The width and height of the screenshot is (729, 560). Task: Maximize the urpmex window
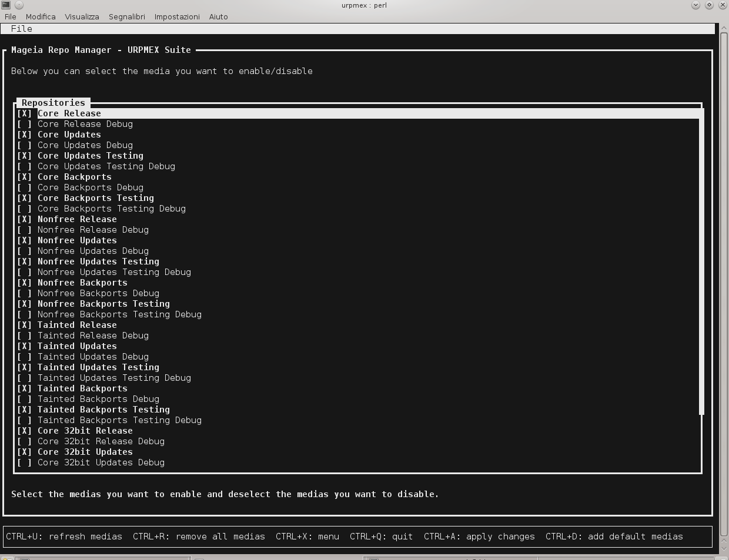(709, 5)
